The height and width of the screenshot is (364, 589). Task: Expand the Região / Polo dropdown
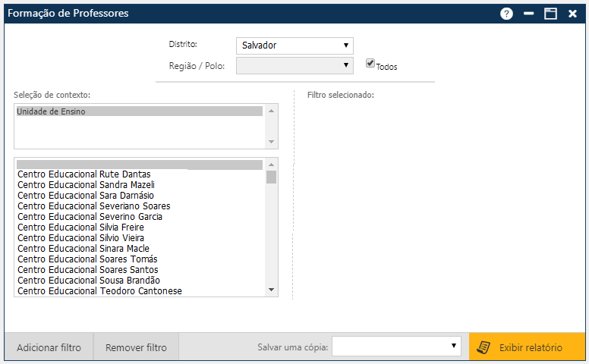pyautogui.click(x=294, y=66)
